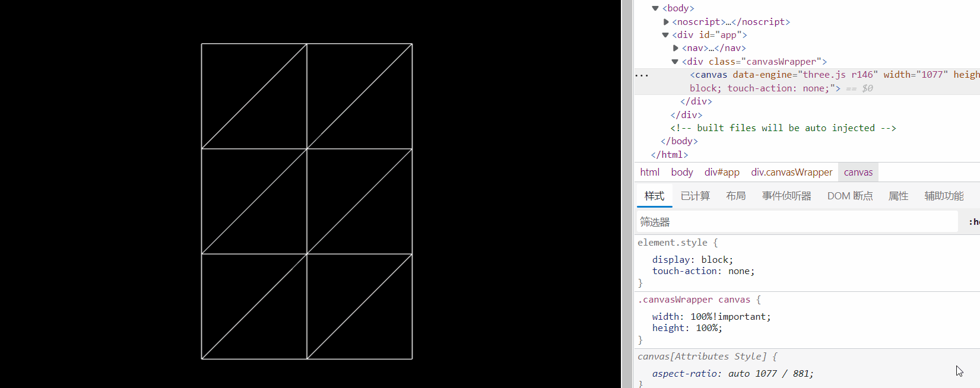The width and height of the screenshot is (980, 388).
Task: Focus the 筛选器 filter input
Action: point(797,222)
